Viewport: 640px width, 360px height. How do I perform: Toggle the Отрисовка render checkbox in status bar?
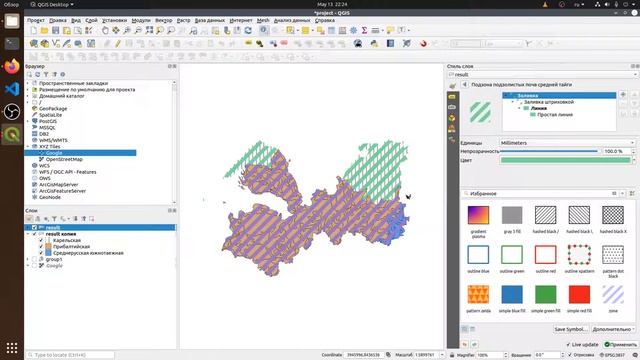570,355
